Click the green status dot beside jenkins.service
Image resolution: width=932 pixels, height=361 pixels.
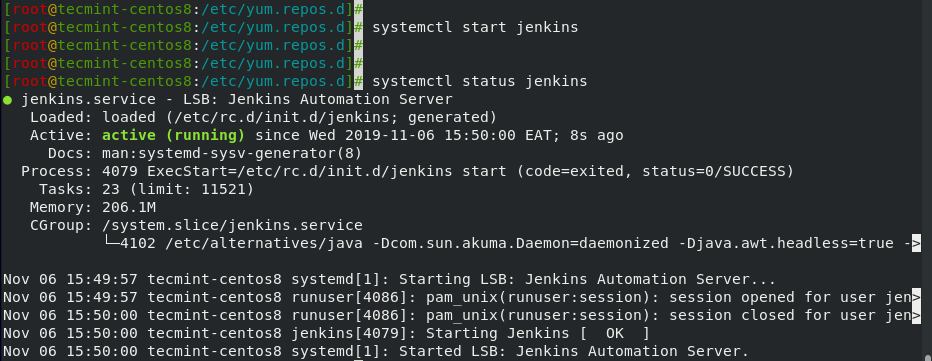pyautogui.click(x=7, y=100)
